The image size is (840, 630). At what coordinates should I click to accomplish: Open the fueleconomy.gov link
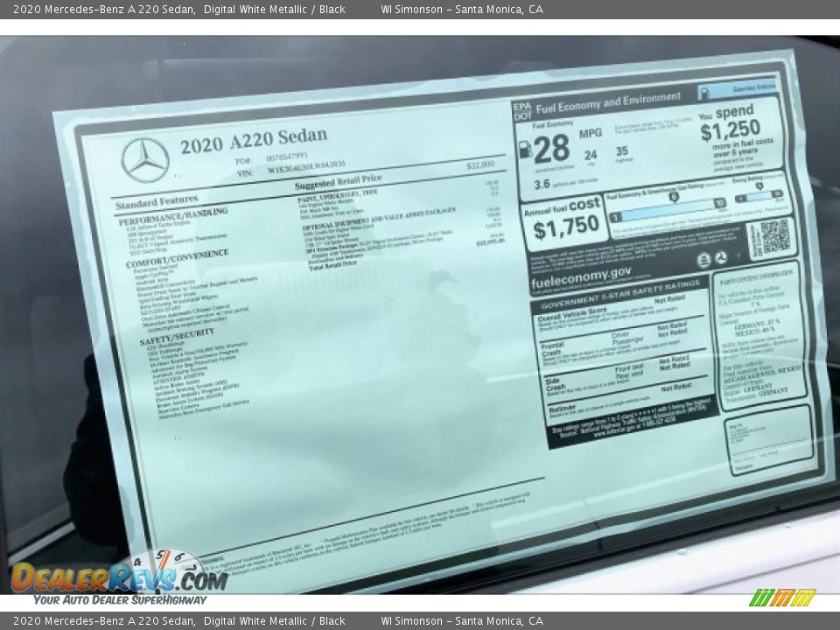pyautogui.click(x=580, y=276)
